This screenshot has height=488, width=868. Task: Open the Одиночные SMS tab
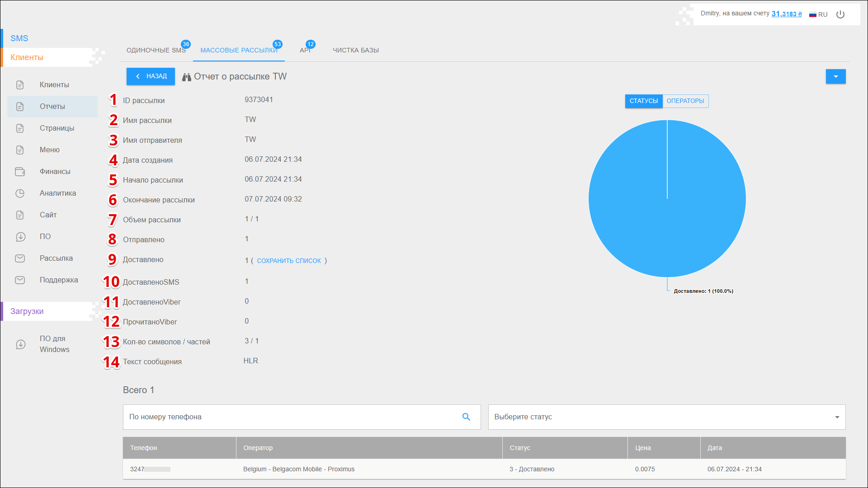click(x=156, y=50)
